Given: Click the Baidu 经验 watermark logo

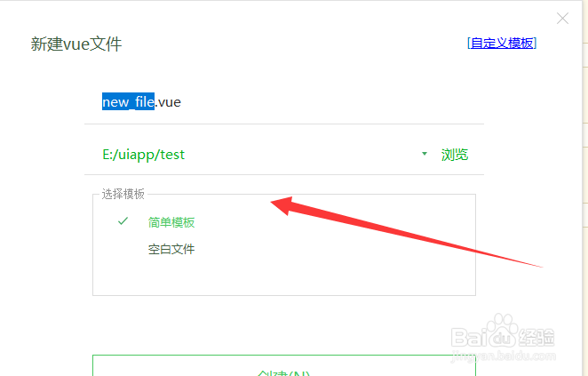Looking at the screenshot, I should pos(503,337).
